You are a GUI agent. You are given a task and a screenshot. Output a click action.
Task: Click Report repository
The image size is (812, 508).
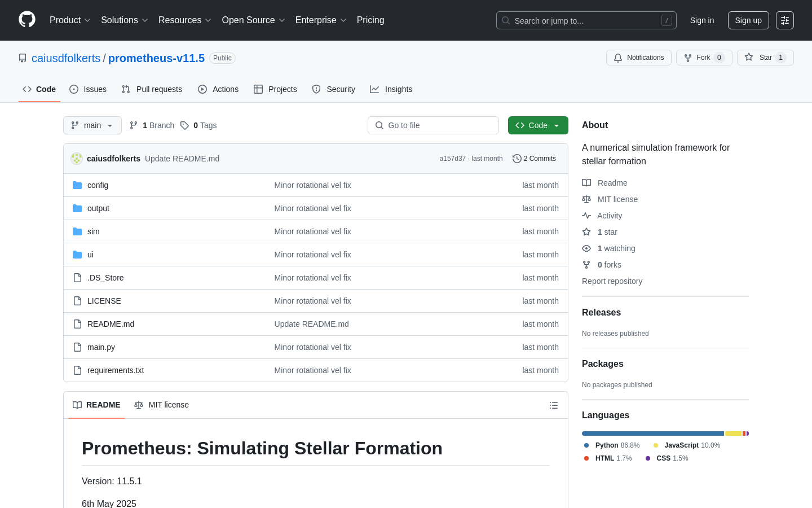(x=612, y=281)
